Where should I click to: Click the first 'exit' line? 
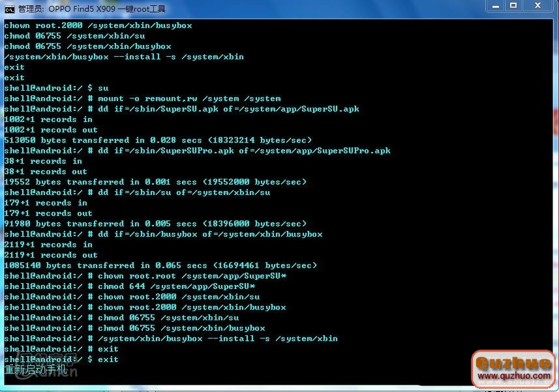coord(14,67)
